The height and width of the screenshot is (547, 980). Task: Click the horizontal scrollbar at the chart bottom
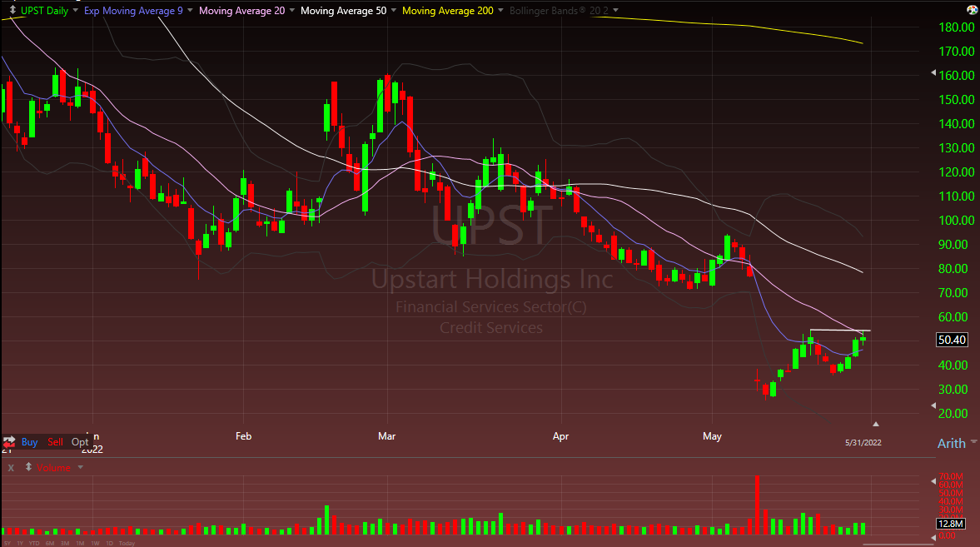tap(898, 545)
